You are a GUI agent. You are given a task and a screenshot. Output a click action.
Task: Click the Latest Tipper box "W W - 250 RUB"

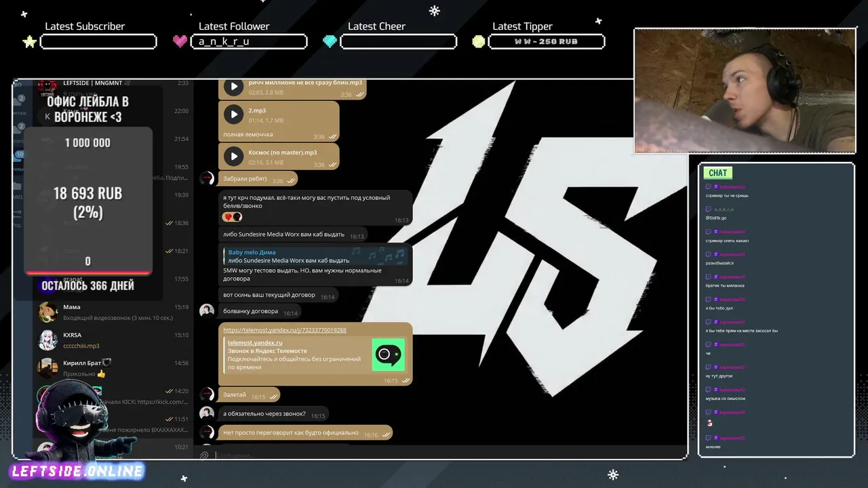point(546,41)
